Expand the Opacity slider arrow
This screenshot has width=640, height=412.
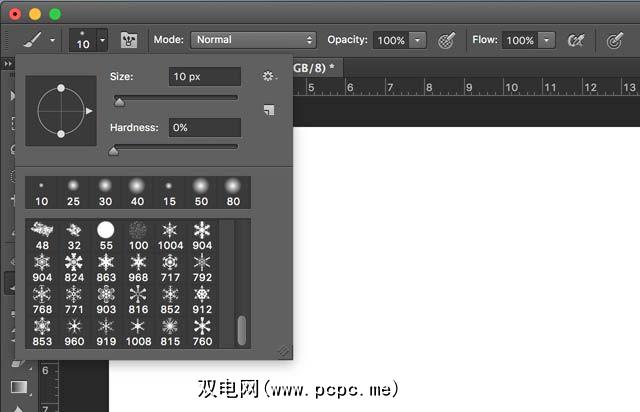(417, 41)
